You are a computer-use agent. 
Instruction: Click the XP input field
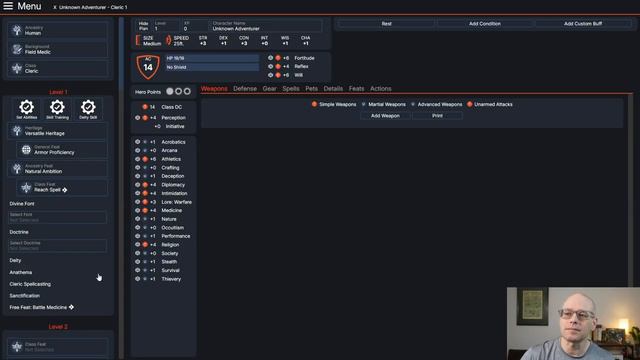195,26
